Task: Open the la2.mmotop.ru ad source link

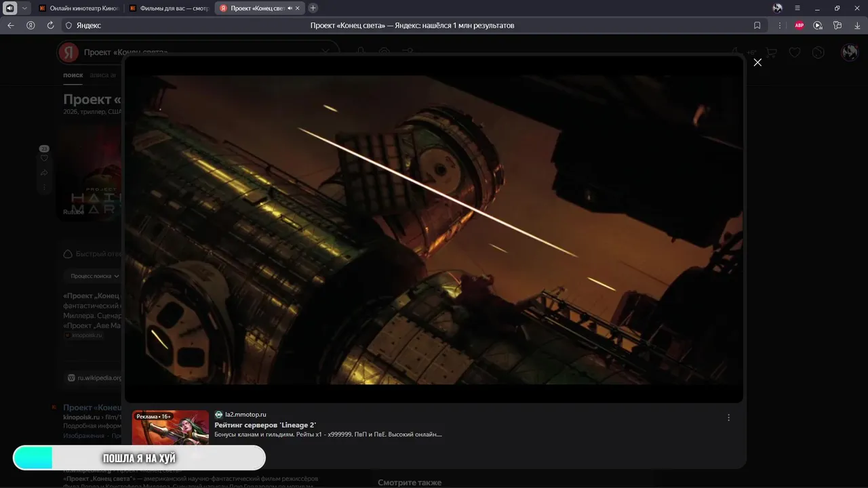Action: [x=245, y=414]
